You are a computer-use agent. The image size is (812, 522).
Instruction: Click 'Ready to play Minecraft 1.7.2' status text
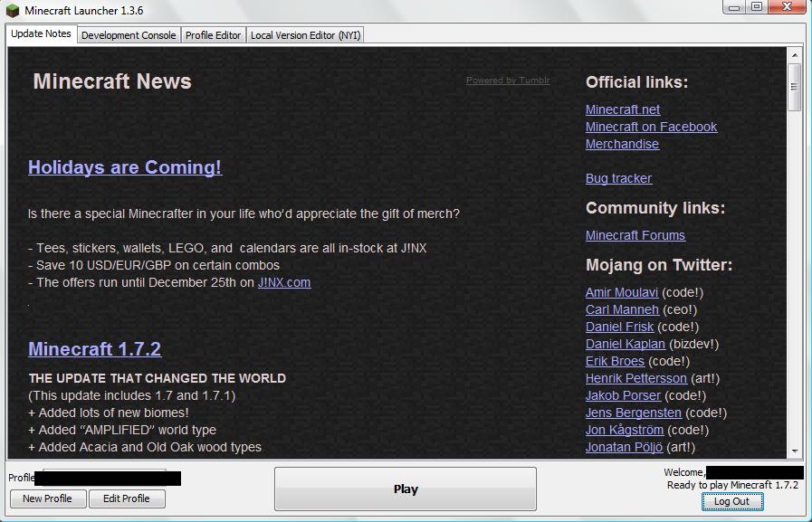click(732, 485)
